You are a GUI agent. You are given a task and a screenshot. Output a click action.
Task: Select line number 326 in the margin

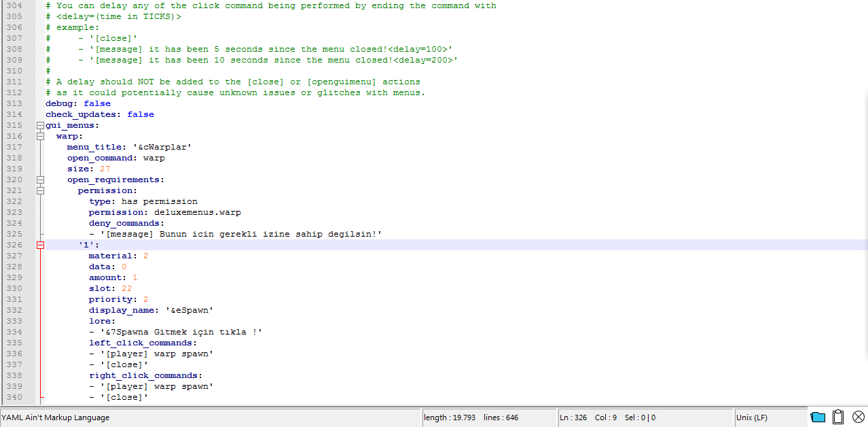click(x=14, y=245)
